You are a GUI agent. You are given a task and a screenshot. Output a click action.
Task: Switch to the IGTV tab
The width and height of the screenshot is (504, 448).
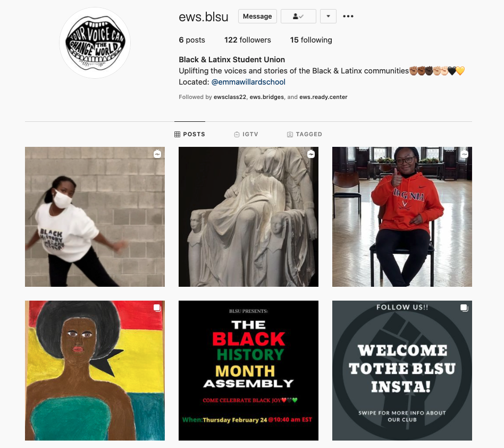coord(246,134)
